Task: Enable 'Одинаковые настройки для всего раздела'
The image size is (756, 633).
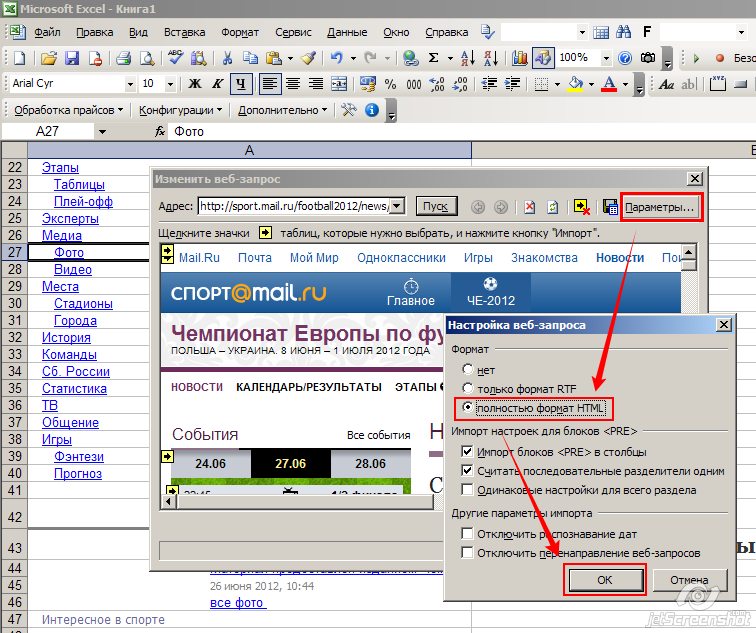Action: pyautogui.click(x=467, y=490)
